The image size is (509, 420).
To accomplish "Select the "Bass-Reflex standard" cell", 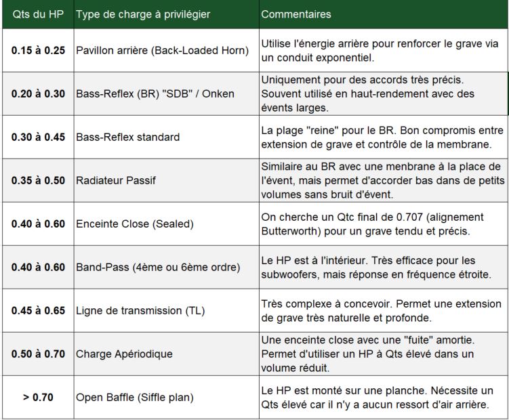I will click(x=128, y=137).
